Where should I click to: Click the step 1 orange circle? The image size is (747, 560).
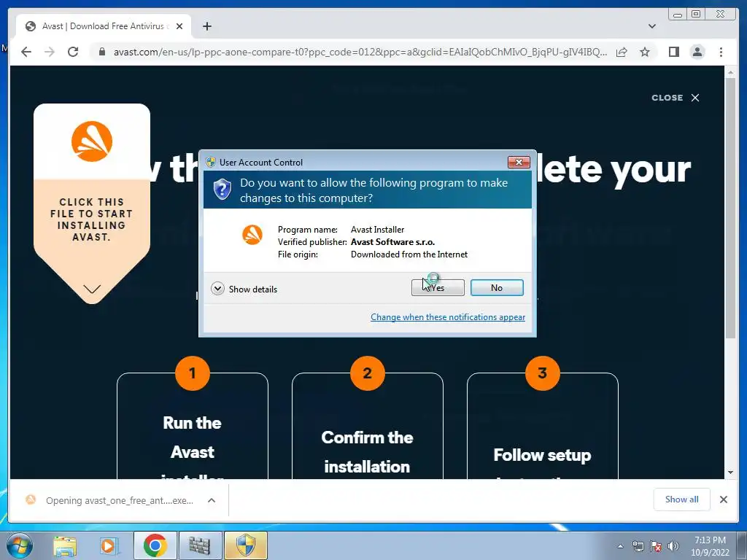tap(193, 373)
